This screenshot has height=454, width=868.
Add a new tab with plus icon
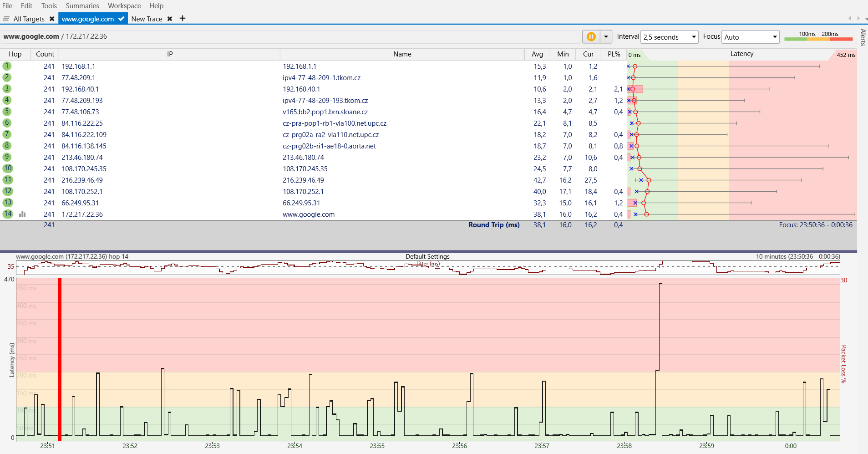point(183,18)
